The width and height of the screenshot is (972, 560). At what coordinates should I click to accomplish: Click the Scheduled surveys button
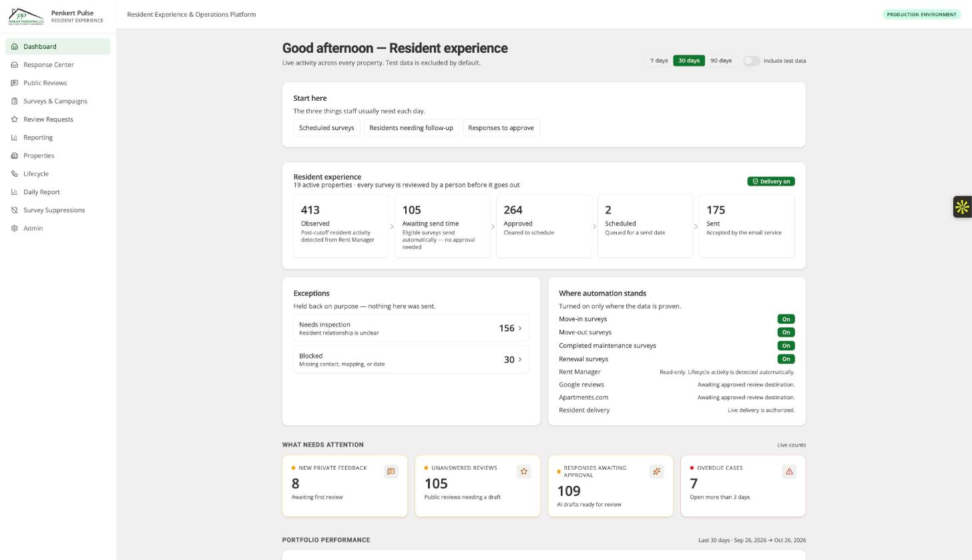click(326, 128)
